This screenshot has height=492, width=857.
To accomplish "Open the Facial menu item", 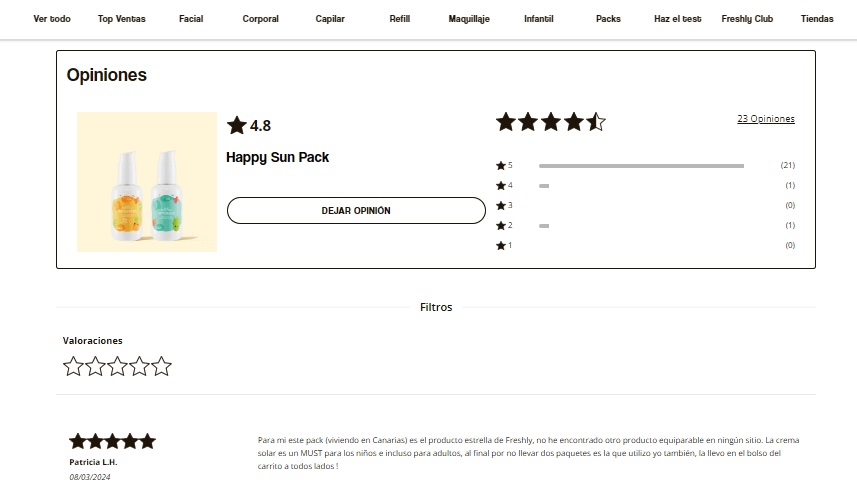I will pyautogui.click(x=191, y=19).
